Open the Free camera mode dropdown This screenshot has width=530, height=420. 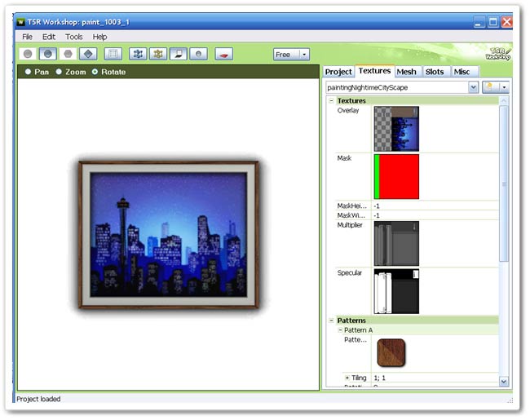(291, 54)
